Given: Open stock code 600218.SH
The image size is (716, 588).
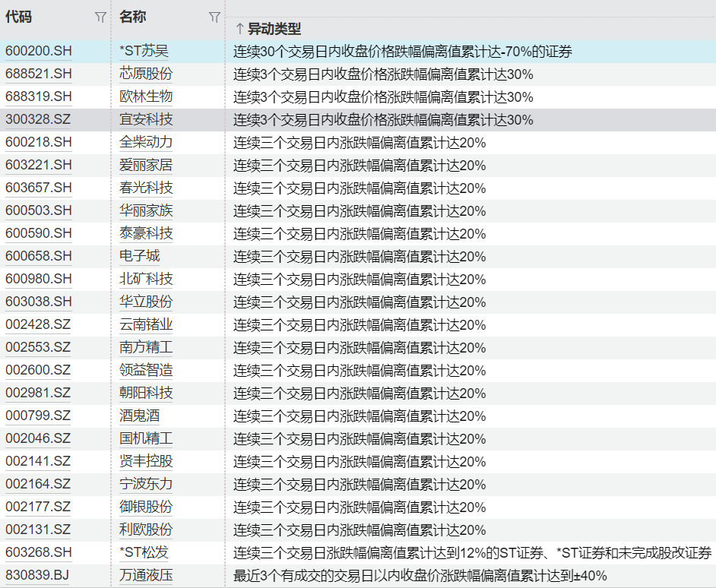Looking at the screenshot, I should point(39,142).
